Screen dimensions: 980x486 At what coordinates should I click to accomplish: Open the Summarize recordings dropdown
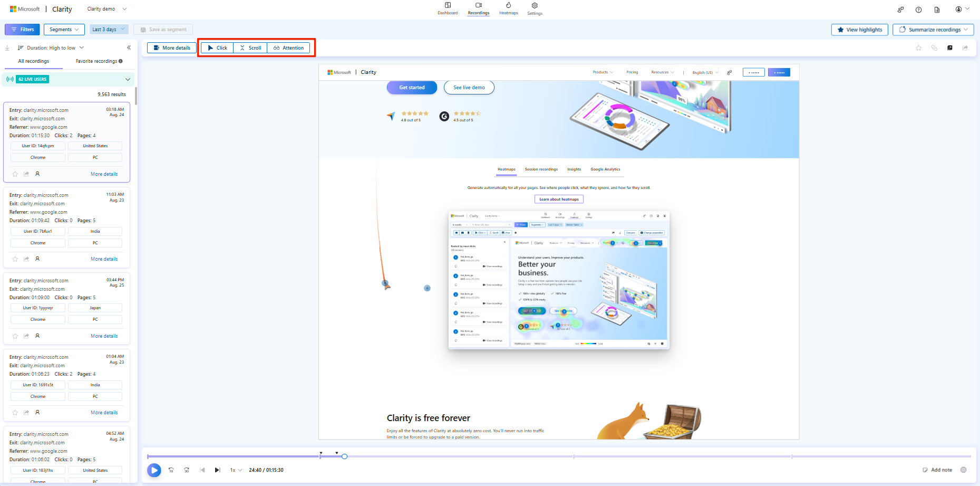click(933, 30)
